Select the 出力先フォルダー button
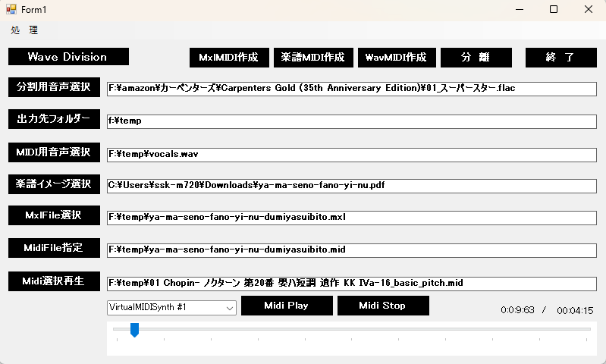 coord(54,119)
